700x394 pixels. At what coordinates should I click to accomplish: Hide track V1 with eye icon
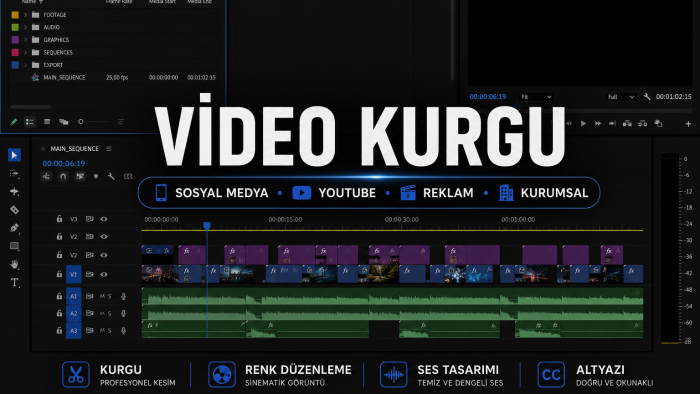coord(104,274)
